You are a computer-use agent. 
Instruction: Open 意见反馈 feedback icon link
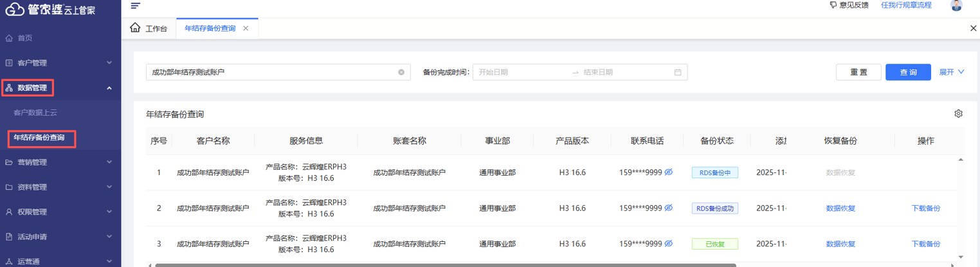click(x=849, y=5)
